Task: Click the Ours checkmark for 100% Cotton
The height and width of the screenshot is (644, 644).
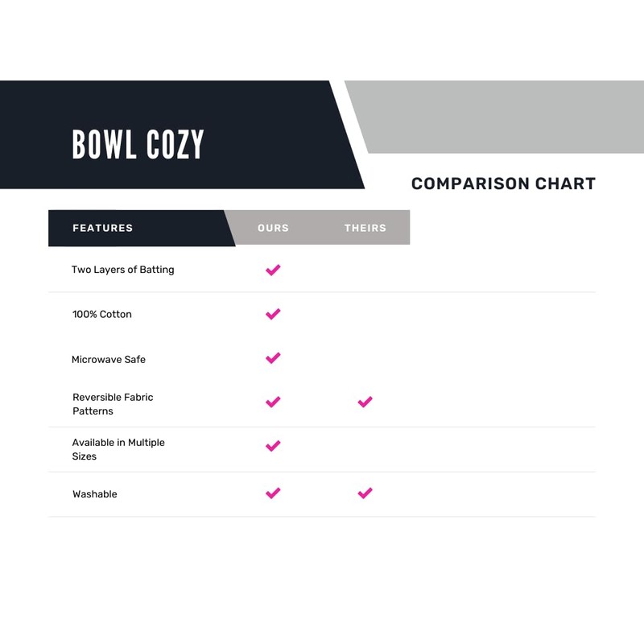Action: tap(273, 314)
